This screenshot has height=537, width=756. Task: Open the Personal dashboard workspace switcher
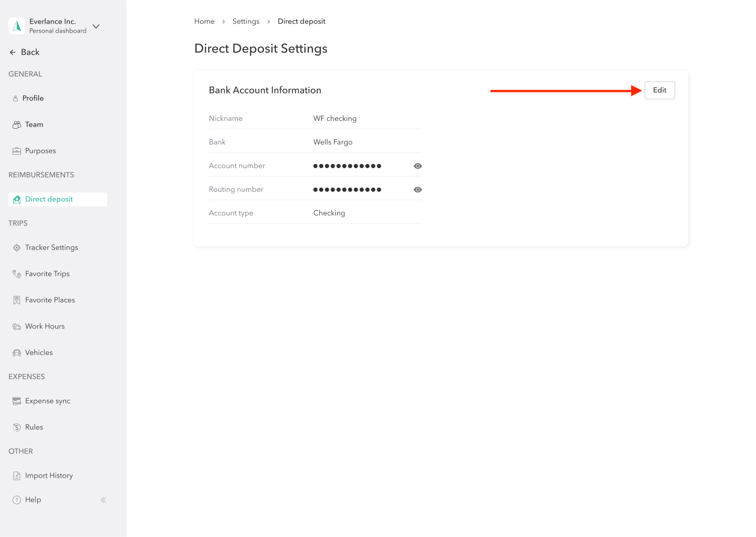click(x=96, y=26)
